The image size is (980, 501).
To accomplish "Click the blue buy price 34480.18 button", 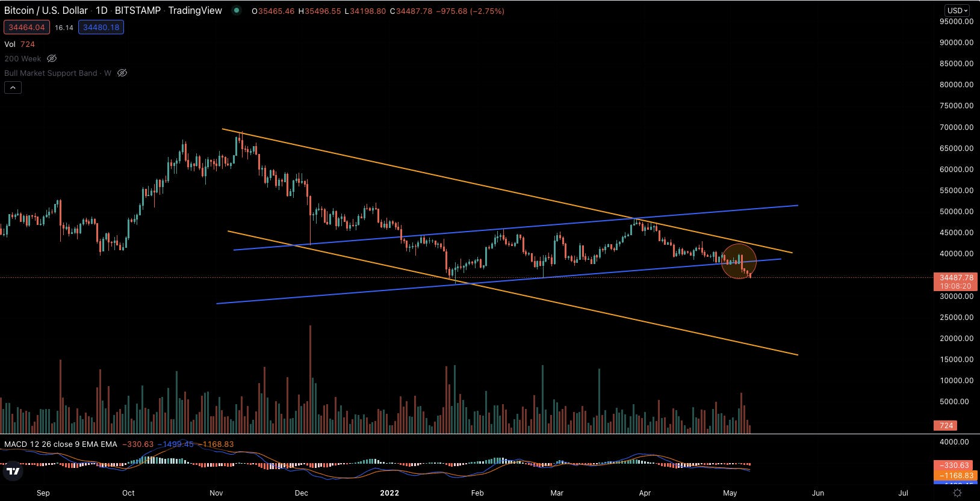I will click(x=101, y=27).
